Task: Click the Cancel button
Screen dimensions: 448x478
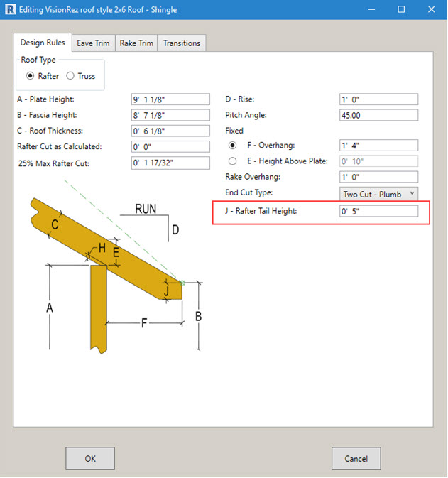Action: [356, 459]
